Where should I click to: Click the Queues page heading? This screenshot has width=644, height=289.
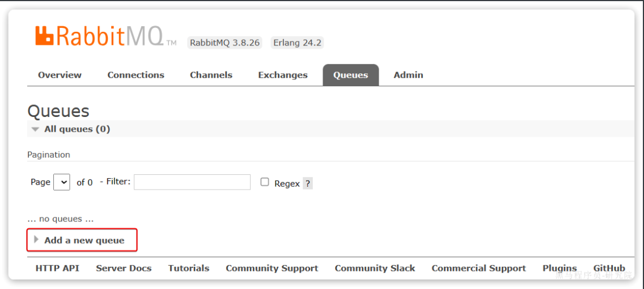58,111
